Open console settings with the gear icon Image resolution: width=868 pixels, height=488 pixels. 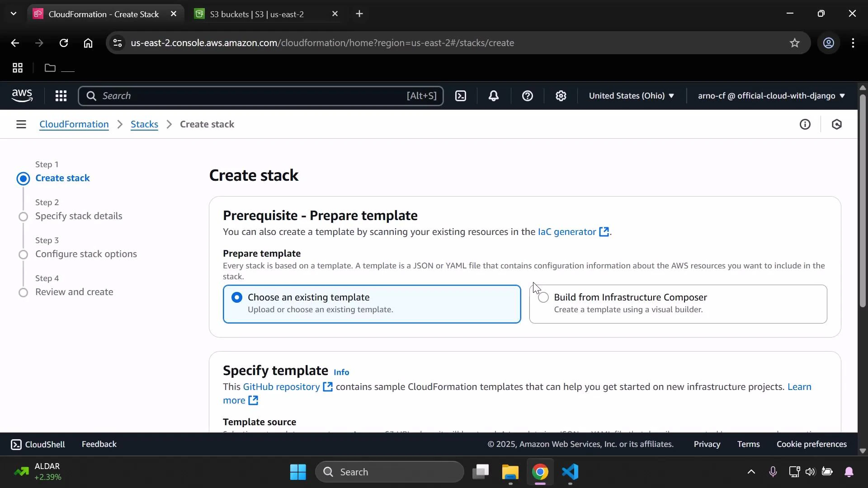561,96
